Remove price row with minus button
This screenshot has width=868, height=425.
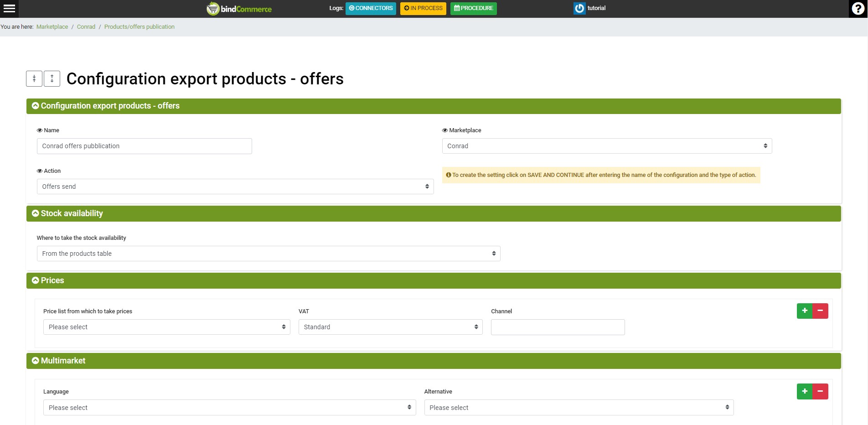pos(820,311)
